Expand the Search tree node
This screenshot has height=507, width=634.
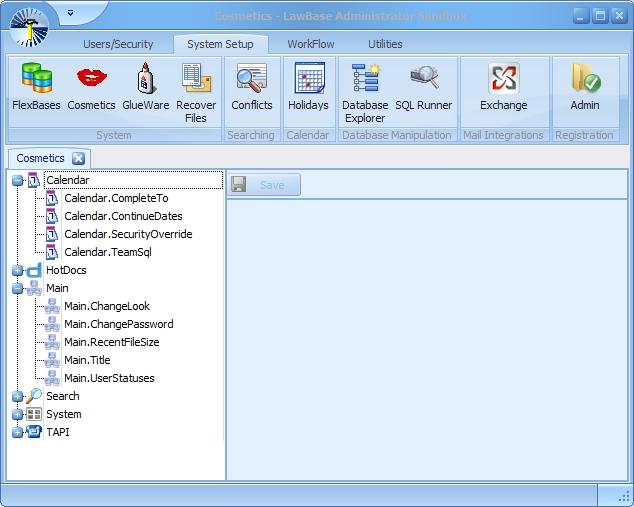(17, 396)
